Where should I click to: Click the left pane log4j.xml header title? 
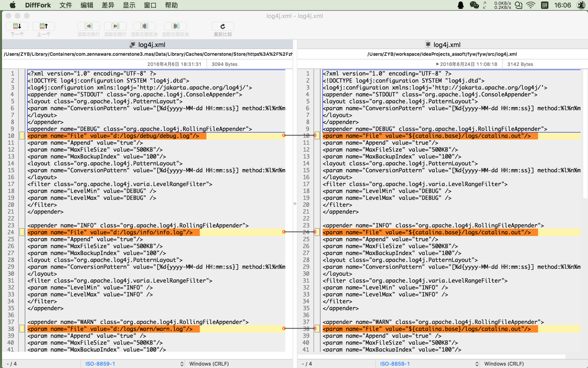152,45
